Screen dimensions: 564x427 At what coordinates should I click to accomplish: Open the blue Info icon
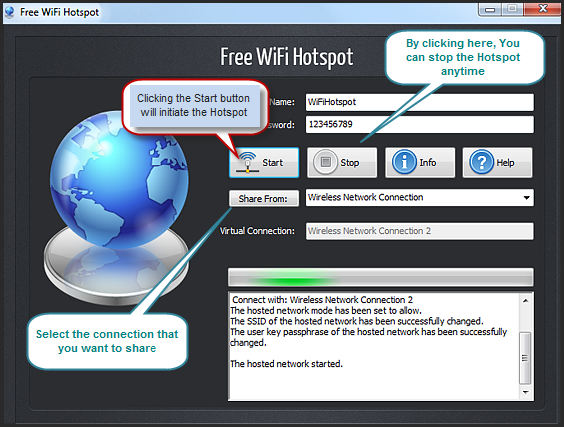pos(404,162)
